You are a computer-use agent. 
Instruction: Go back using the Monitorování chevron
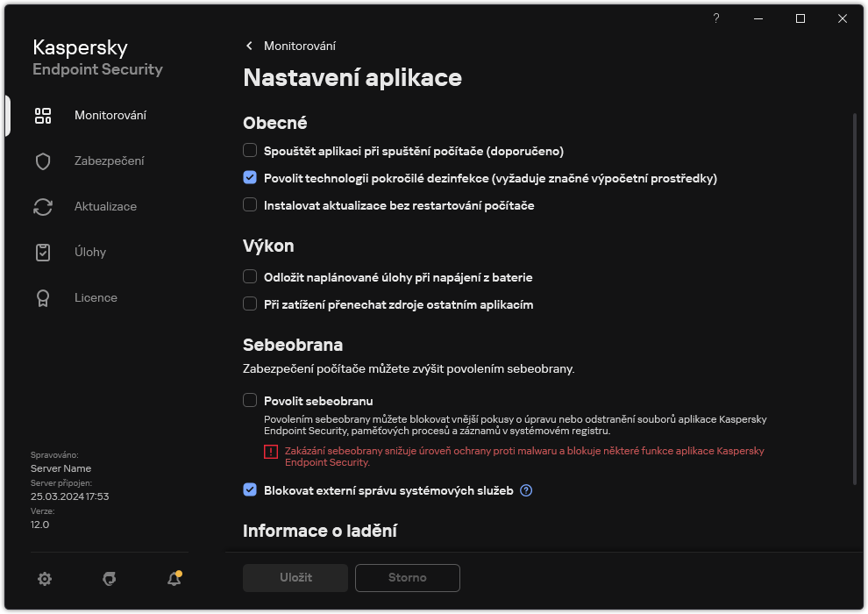pos(249,46)
